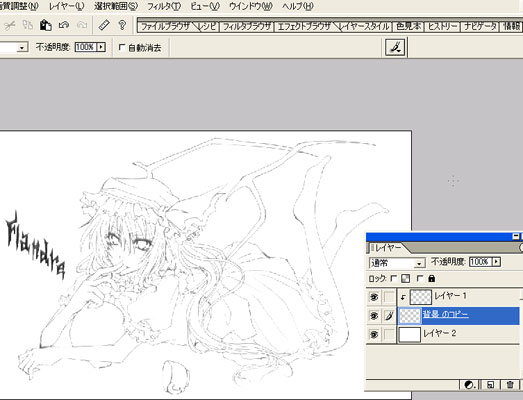Switch to the レシピ palette tab
Image resolution: width=523 pixels, height=400 pixels.
(207, 26)
